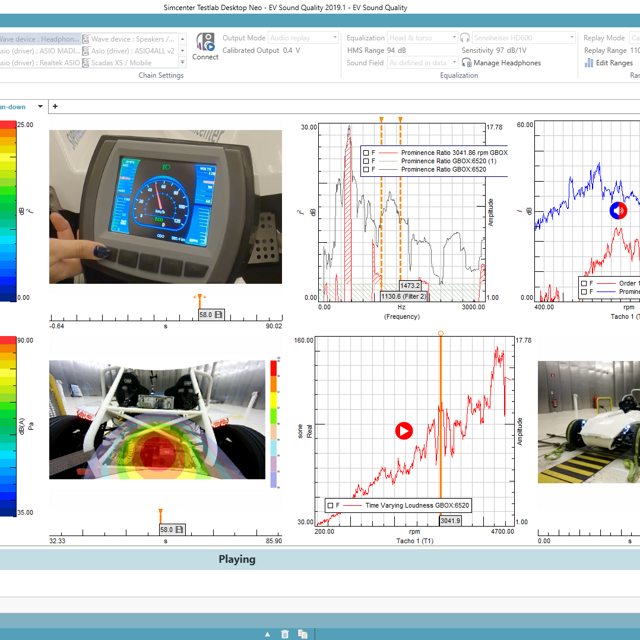Open the Replay Mode dropdown
The image size is (640, 640).
pyautogui.click(x=635, y=38)
